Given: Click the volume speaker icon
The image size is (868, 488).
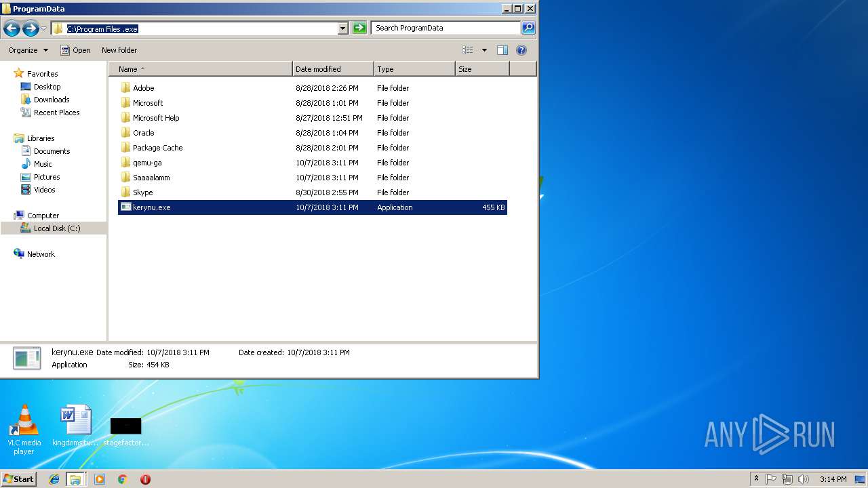Looking at the screenshot, I should tap(804, 479).
